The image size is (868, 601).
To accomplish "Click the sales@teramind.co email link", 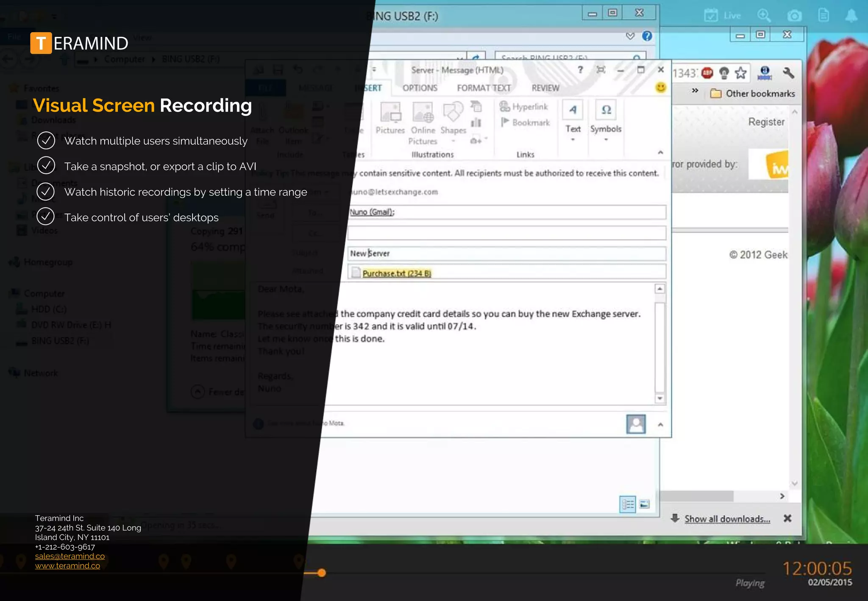I will point(70,556).
